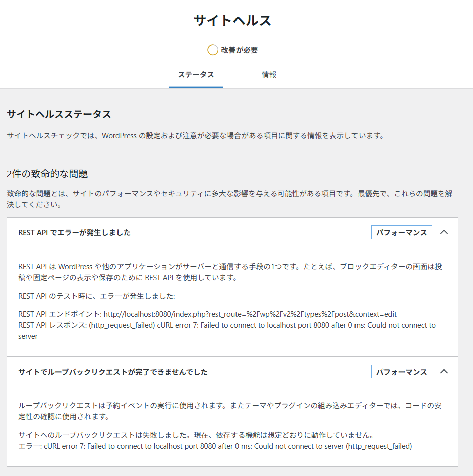Click the サイトヘルスステータス section heading

click(59, 114)
